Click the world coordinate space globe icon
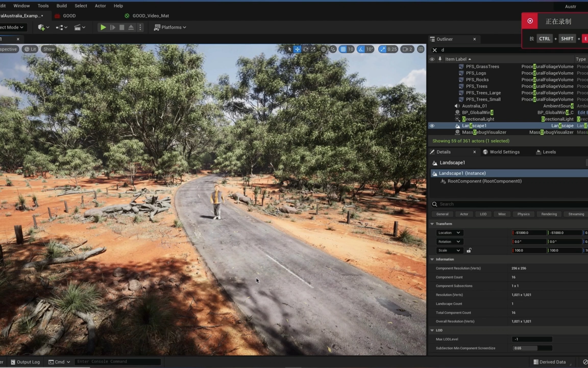 coord(323,49)
